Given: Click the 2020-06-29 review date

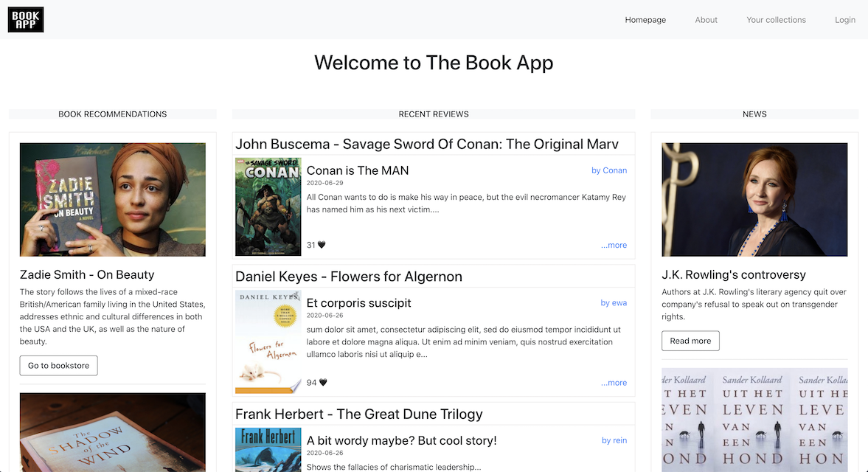Looking at the screenshot, I should click(325, 183).
